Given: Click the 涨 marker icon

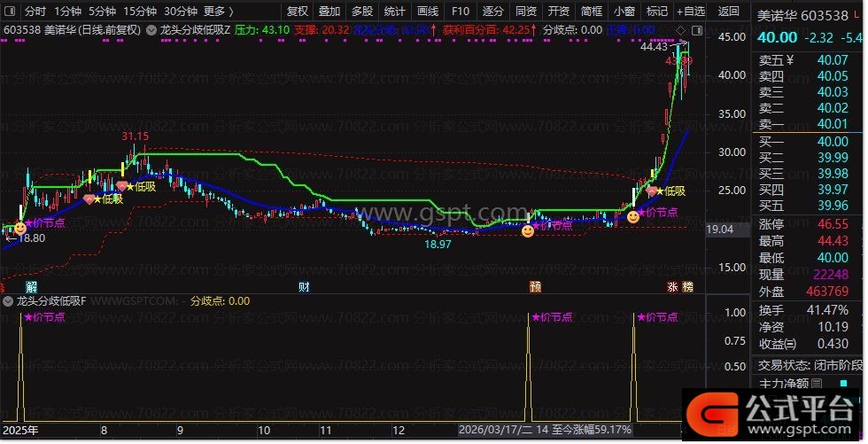Looking at the screenshot, I should tap(673, 287).
